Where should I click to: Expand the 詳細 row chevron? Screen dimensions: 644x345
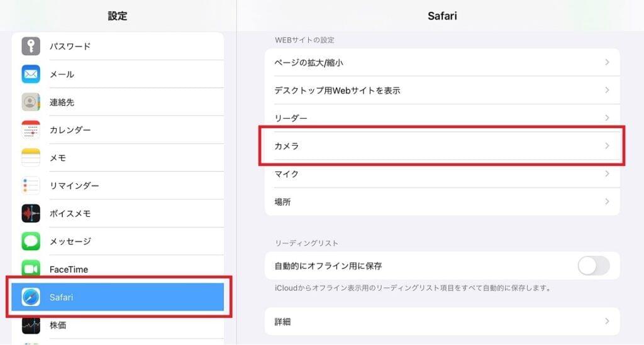click(607, 321)
